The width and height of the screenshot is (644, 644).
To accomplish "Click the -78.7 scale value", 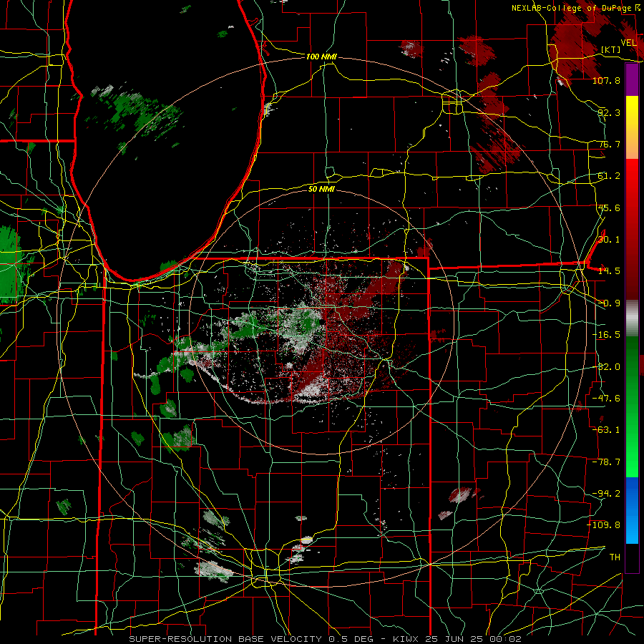I will coord(606,462).
